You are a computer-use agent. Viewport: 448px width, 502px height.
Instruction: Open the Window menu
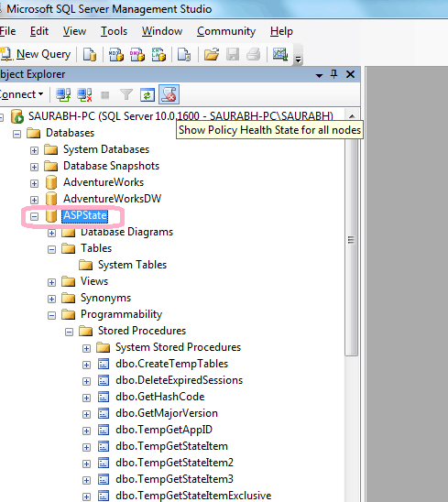click(x=162, y=31)
